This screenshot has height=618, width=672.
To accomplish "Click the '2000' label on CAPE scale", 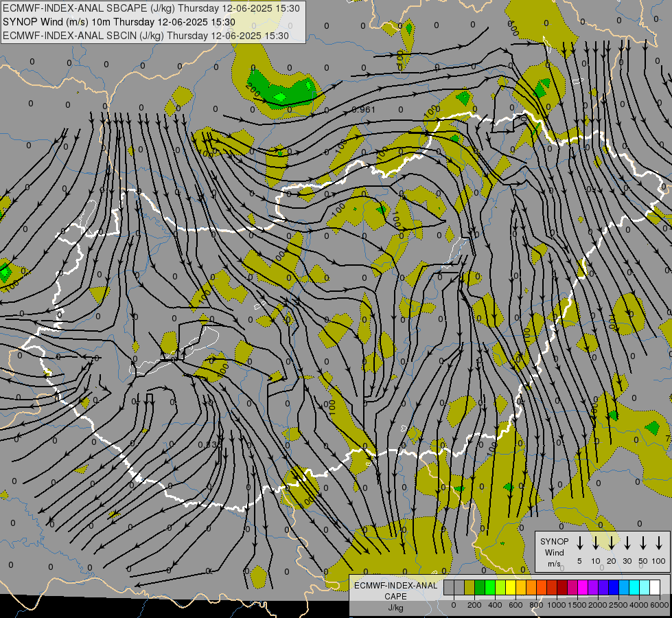I will [598, 605].
